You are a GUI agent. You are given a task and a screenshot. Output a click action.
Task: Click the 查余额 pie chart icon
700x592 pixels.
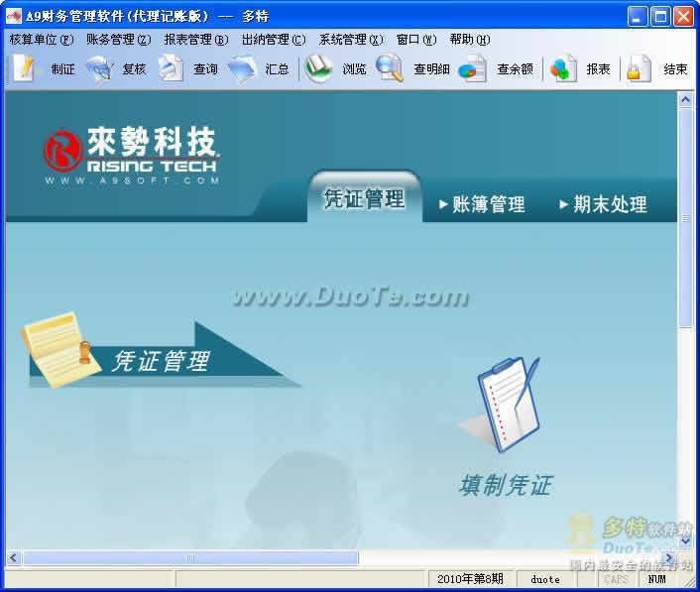coord(472,68)
